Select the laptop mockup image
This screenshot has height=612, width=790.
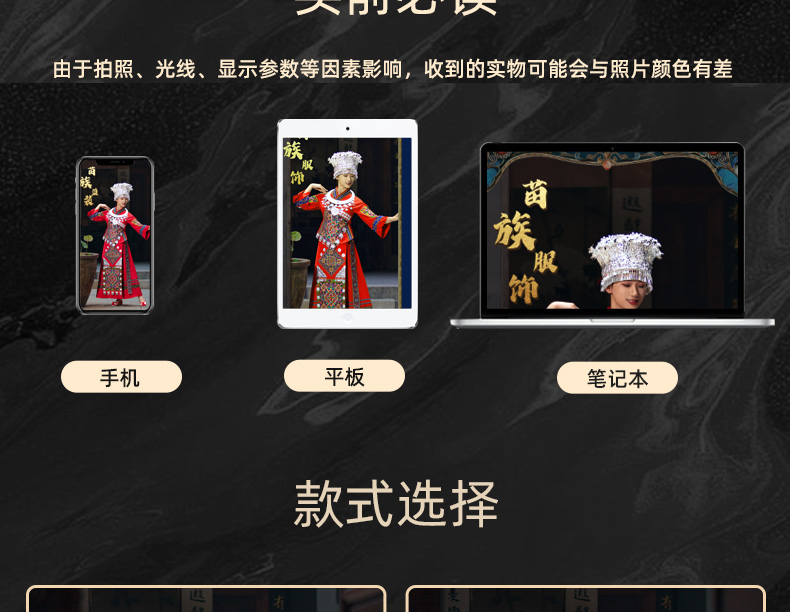coord(612,235)
